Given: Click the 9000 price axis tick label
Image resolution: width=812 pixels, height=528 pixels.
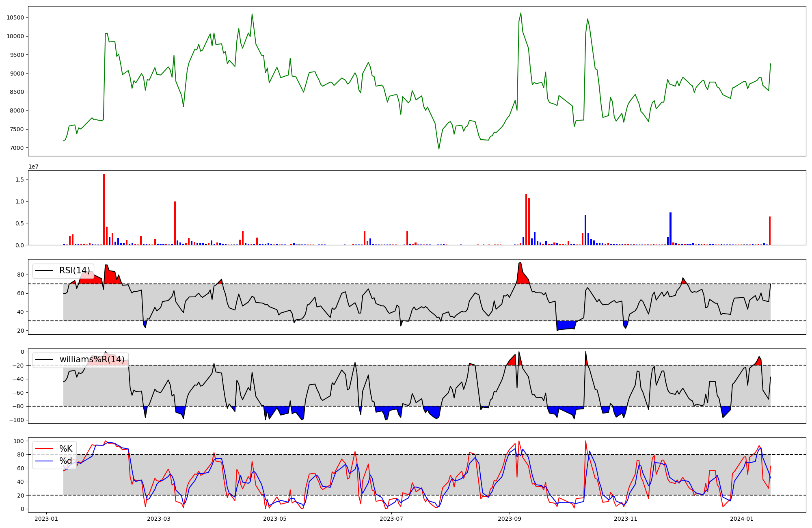Looking at the screenshot, I should coord(17,74).
